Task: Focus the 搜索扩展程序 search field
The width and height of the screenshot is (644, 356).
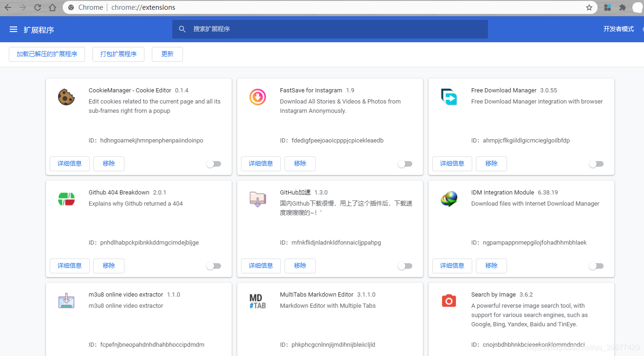Action: [330, 29]
